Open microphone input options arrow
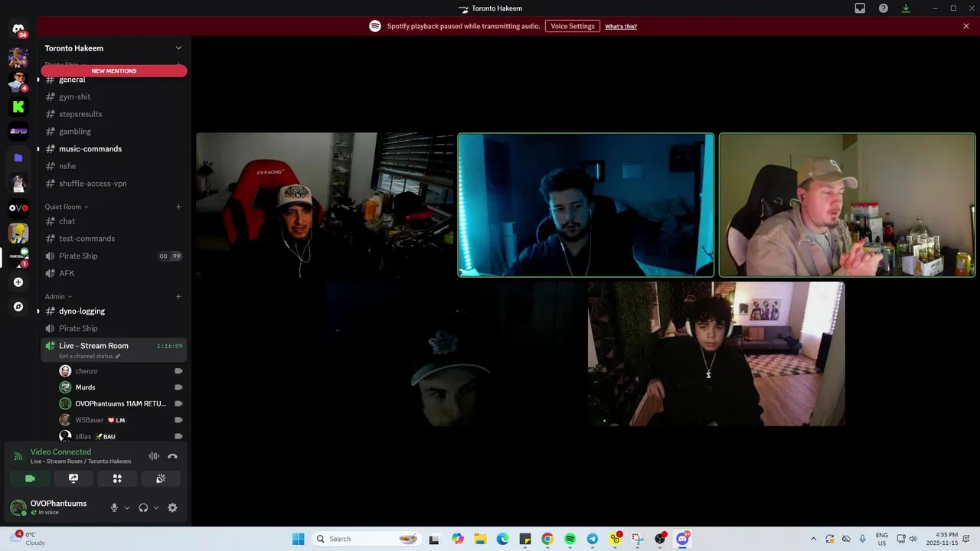 coord(127,507)
